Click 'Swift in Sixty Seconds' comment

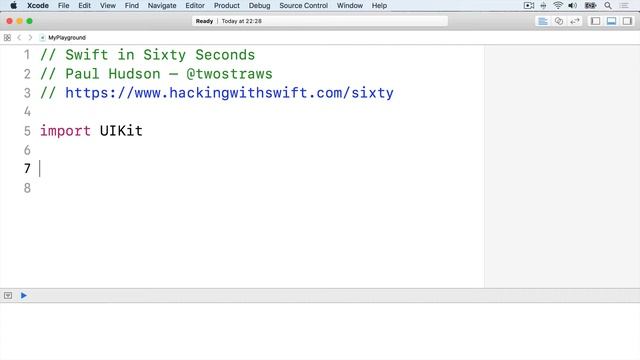pos(160,55)
